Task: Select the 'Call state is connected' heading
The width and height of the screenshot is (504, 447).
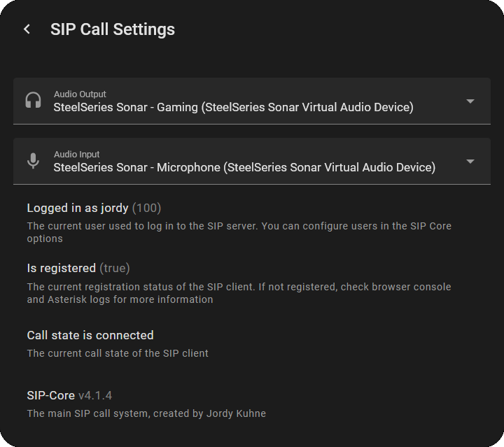Action: (x=90, y=335)
